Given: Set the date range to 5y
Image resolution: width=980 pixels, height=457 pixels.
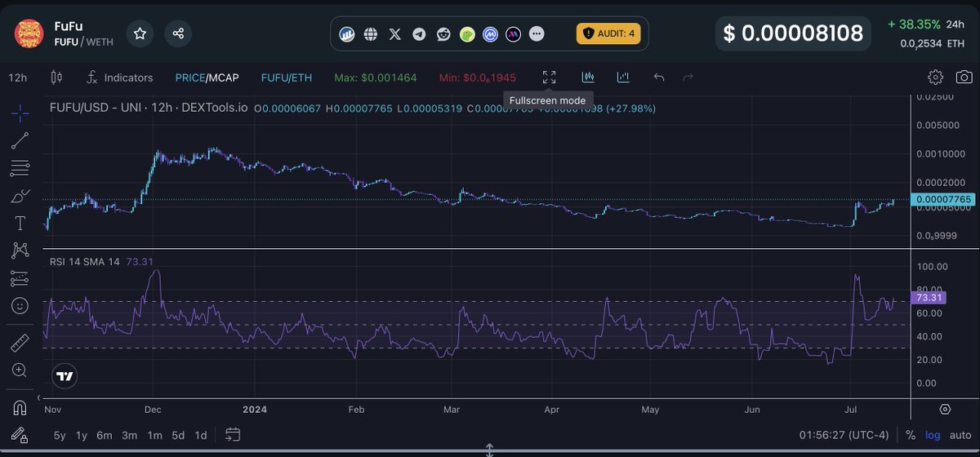Looking at the screenshot, I should pyautogui.click(x=60, y=435).
